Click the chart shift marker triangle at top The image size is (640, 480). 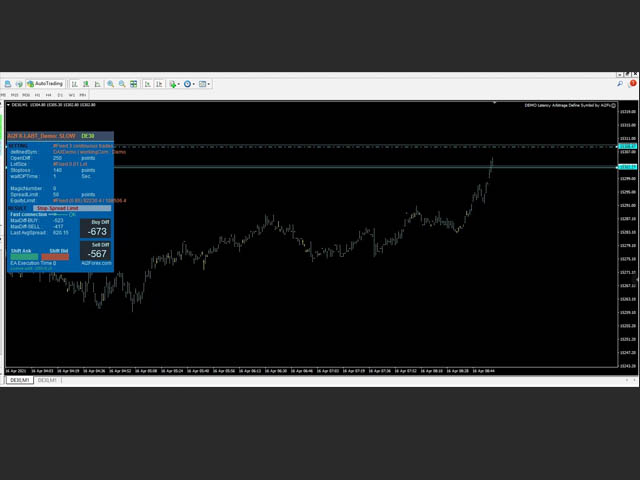click(494, 103)
